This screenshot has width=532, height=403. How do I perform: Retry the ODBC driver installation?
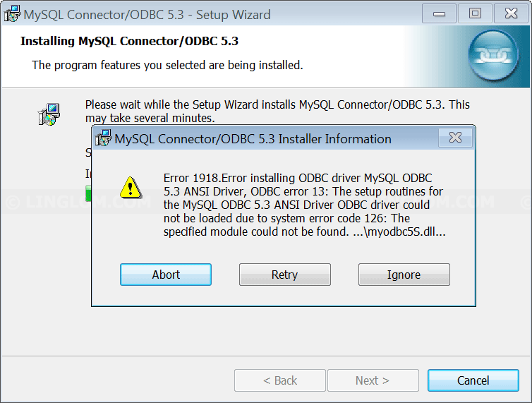coord(284,275)
